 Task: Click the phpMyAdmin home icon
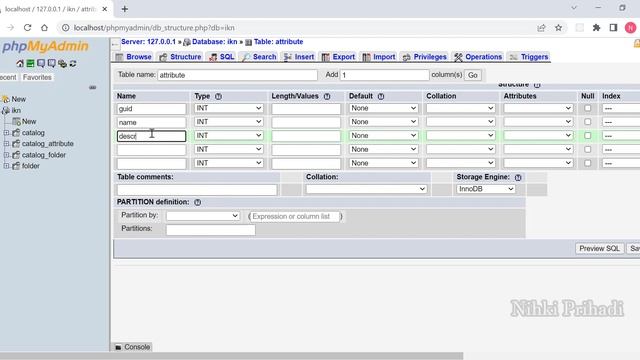coord(20,63)
